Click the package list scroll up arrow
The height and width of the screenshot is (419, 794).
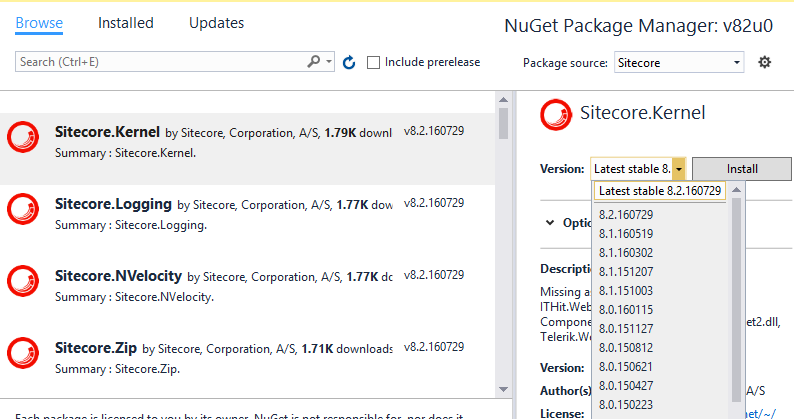point(503,99)
